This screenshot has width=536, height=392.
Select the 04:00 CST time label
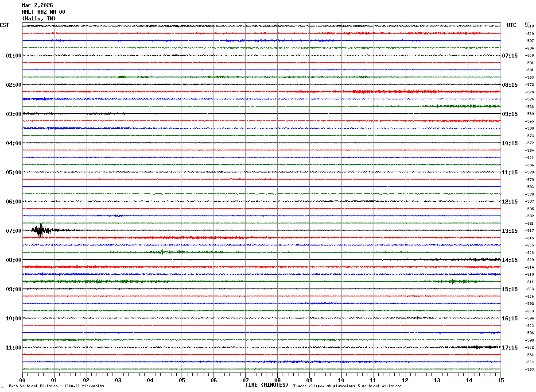(14, 143)
